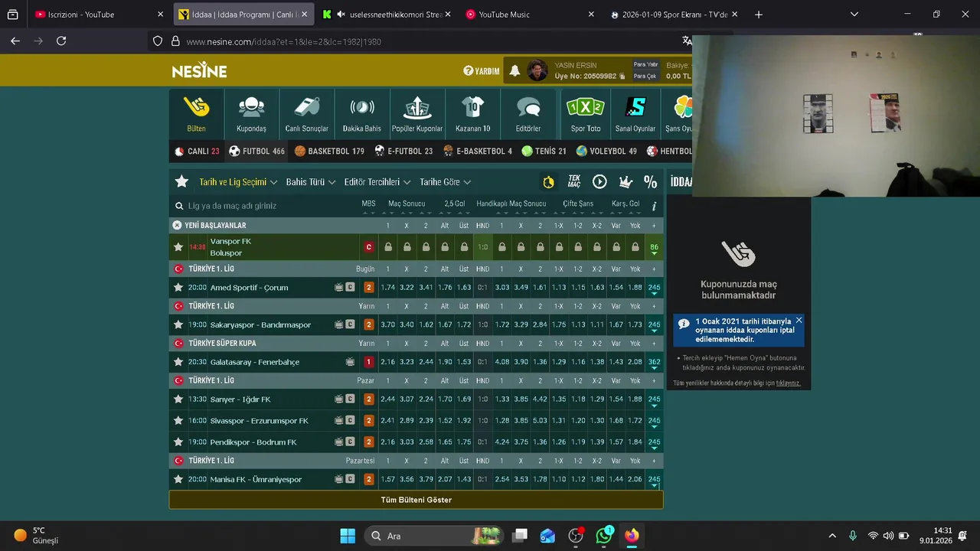Click Para Yatır button
The height and width of the screenshot is (551, 980).
pos(645,65)
